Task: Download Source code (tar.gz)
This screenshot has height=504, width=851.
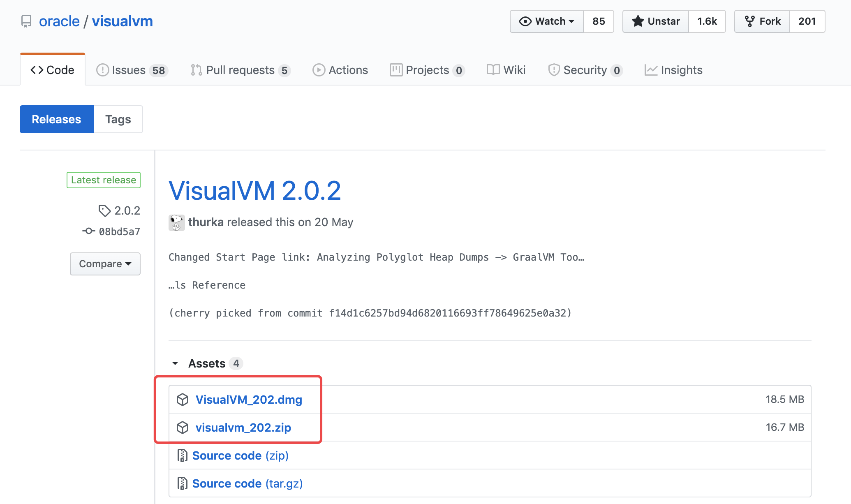Action: (x=247, y=483)
